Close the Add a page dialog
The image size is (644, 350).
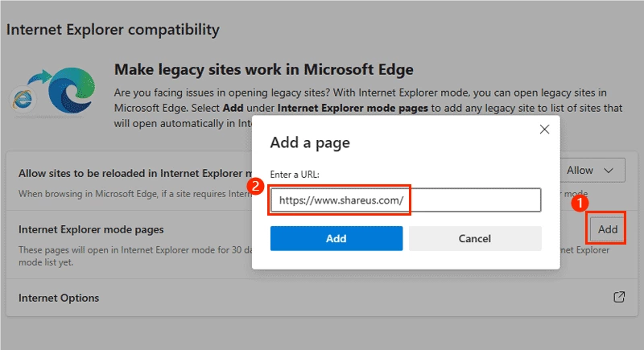(x=544, y=130)
